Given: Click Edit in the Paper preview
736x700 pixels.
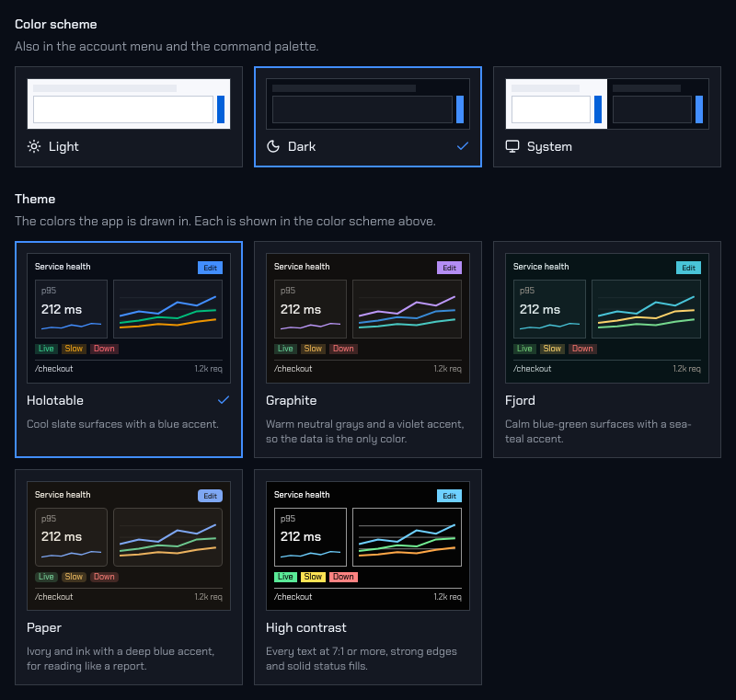Looking at the screenshot, I should (x=211, y=496).
